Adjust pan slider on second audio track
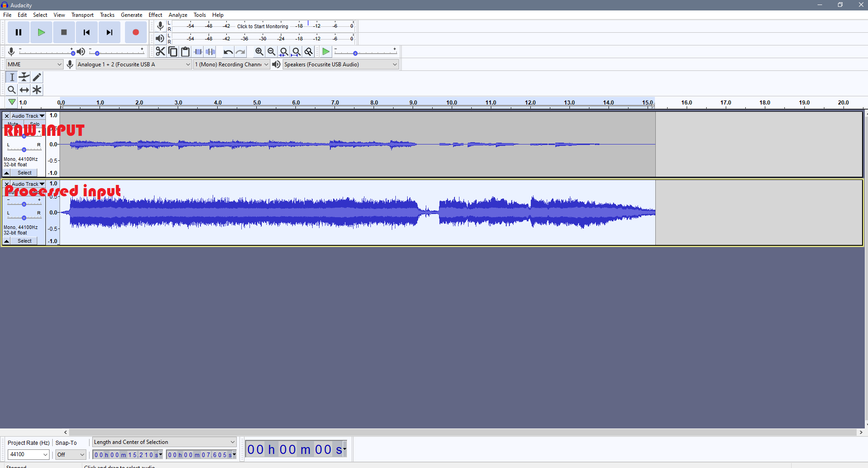Screen dimensions: 868x468 pyautogui.click(x=24, y=217)
